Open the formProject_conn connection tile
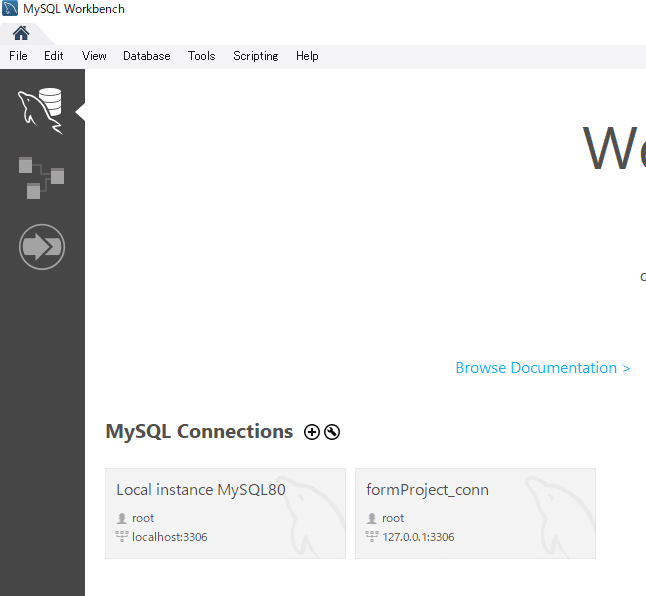The width and height of the screenshot is (646, 596). pos(475,513)
